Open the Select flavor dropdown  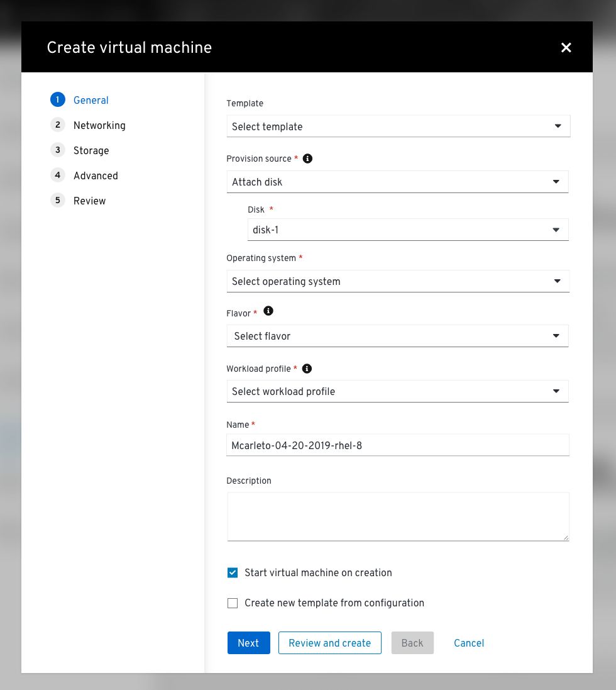pyautogui.click(x=397, y=337)
